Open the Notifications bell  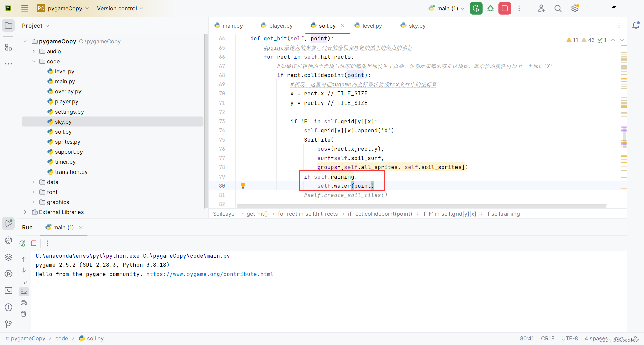(636, 26)
